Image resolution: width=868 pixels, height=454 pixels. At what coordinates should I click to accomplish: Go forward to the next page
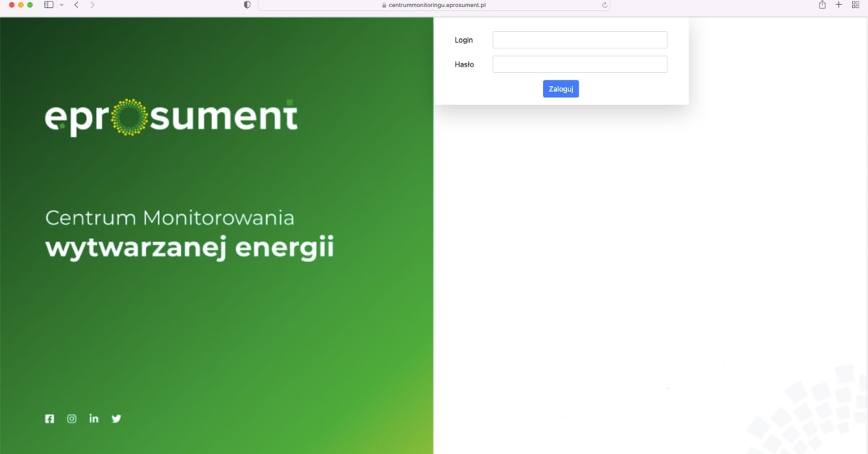(92, 5)
